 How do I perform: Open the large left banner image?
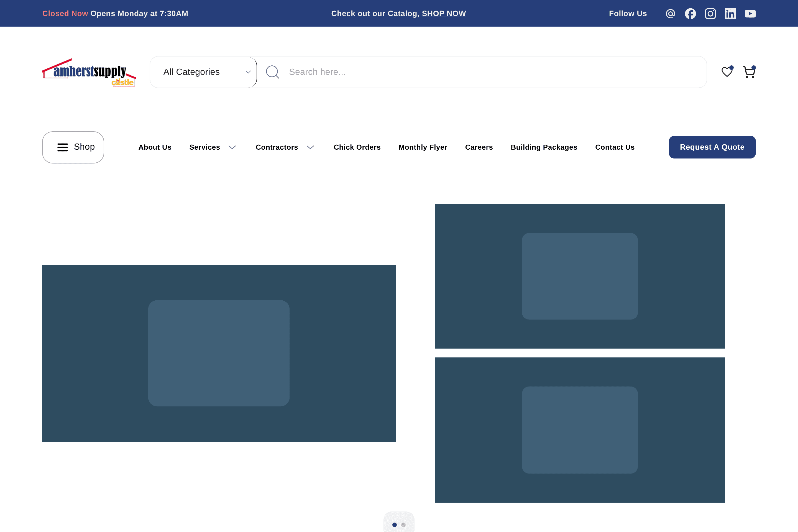point(219,353)
